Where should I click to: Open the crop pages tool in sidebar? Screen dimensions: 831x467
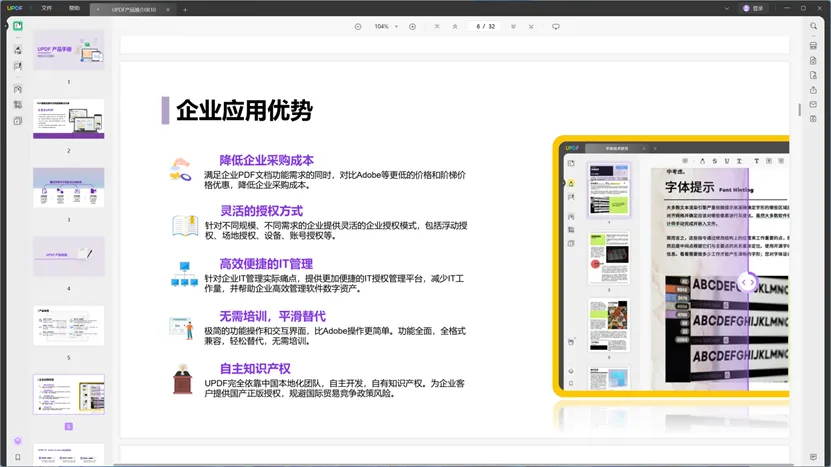click(x=17, y=105)
